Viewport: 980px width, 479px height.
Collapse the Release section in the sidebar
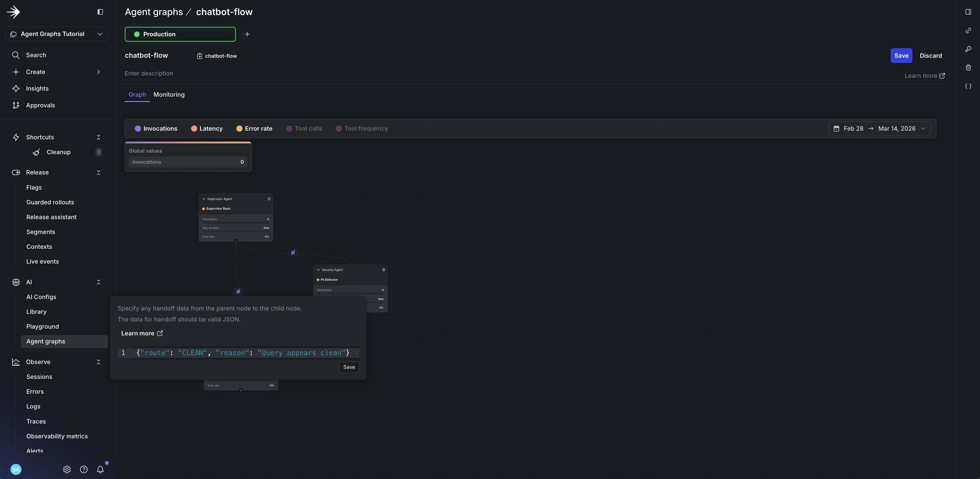tap(99, 172)
